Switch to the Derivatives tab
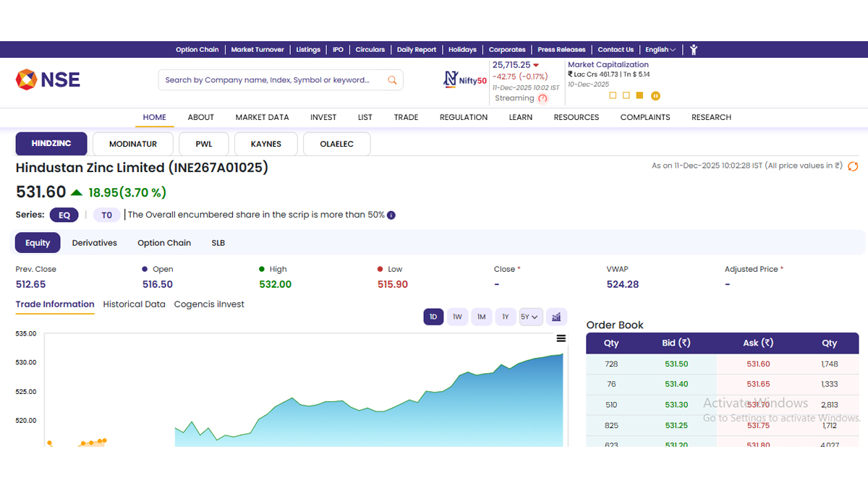868x488 pixels. (94, 243)
